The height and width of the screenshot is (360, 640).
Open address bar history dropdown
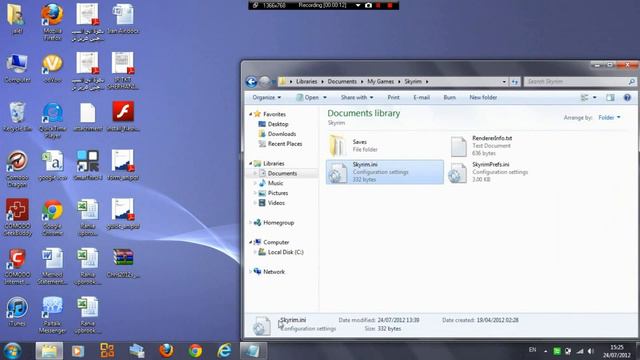504,82
